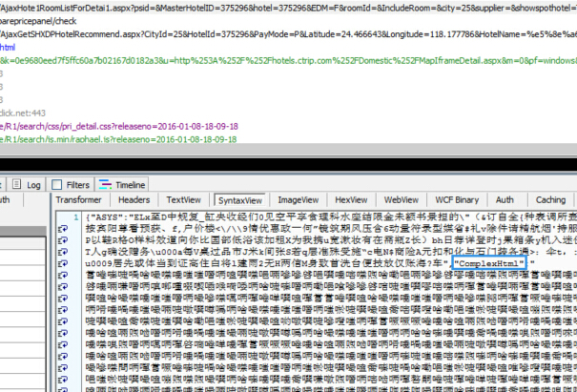Select the AjaxGetSHXDPHotelRecommend.aspx session row

pos(288,34)
